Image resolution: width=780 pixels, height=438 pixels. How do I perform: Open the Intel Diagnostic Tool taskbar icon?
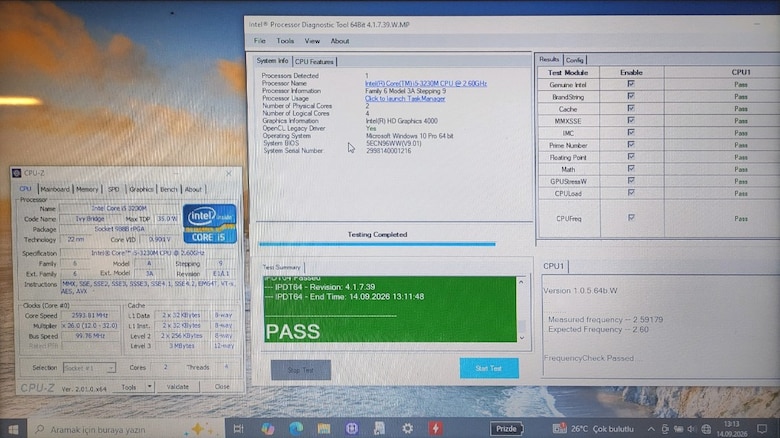coord(379,429)
